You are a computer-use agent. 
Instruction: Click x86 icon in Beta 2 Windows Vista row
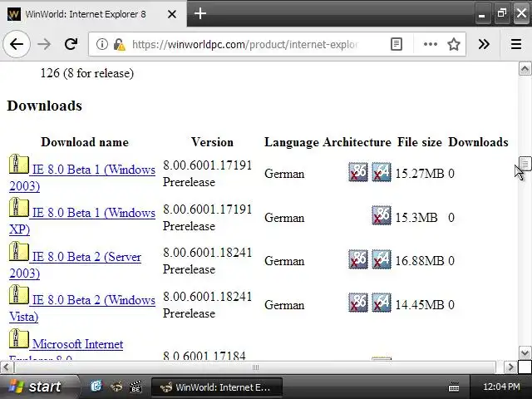click(x=358, y=303)
